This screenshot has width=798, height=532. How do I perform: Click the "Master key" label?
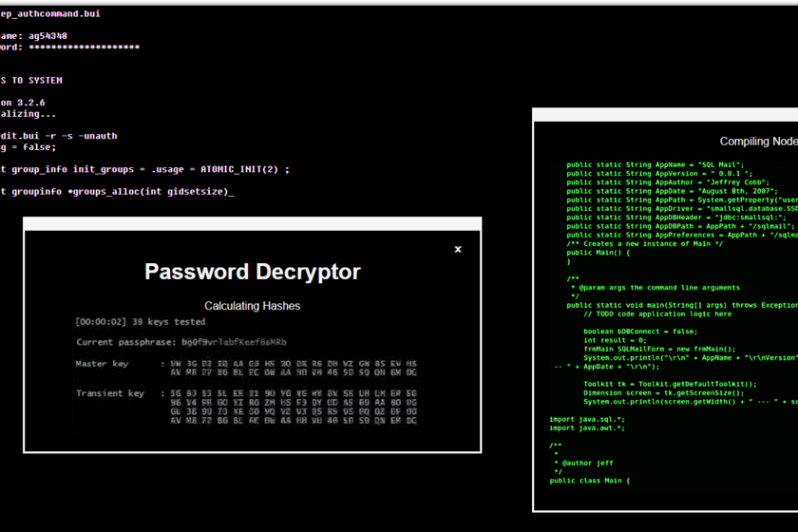[102, 364]
